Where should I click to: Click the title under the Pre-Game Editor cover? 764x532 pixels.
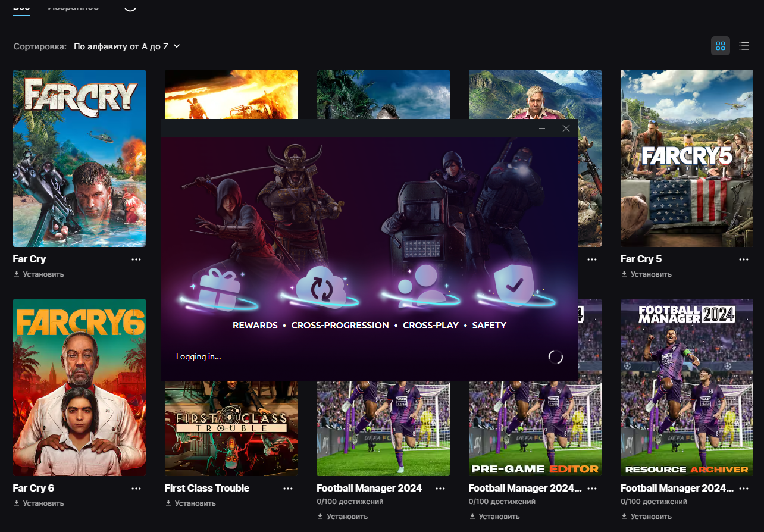pos(525,489)
